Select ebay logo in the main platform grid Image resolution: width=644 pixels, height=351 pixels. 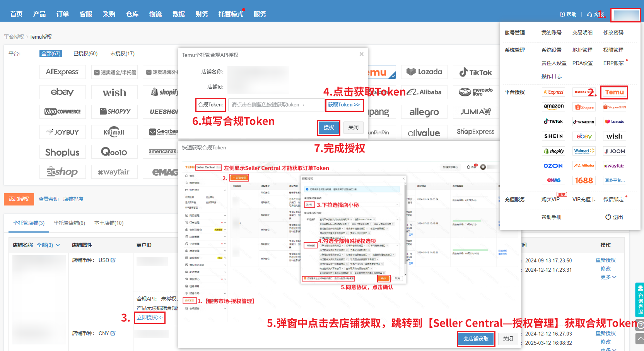coord(62,92)
